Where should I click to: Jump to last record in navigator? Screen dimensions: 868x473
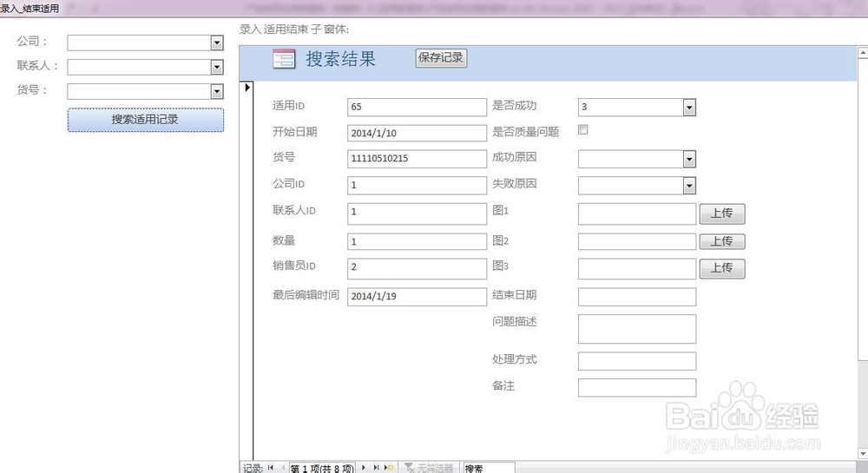(376, 468)
